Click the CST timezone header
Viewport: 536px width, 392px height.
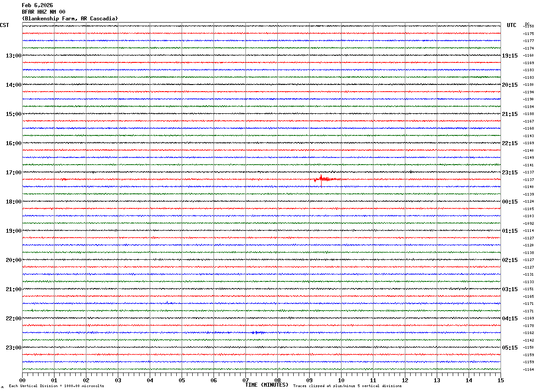(x=4, y=25)
